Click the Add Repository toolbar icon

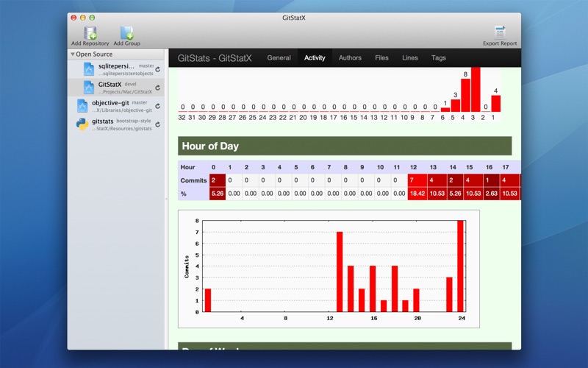pos(90,32)
